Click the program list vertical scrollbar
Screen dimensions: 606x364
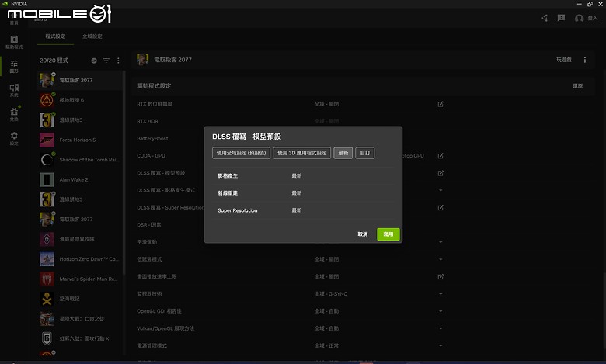pyautogui.click(x=124, y=174)
